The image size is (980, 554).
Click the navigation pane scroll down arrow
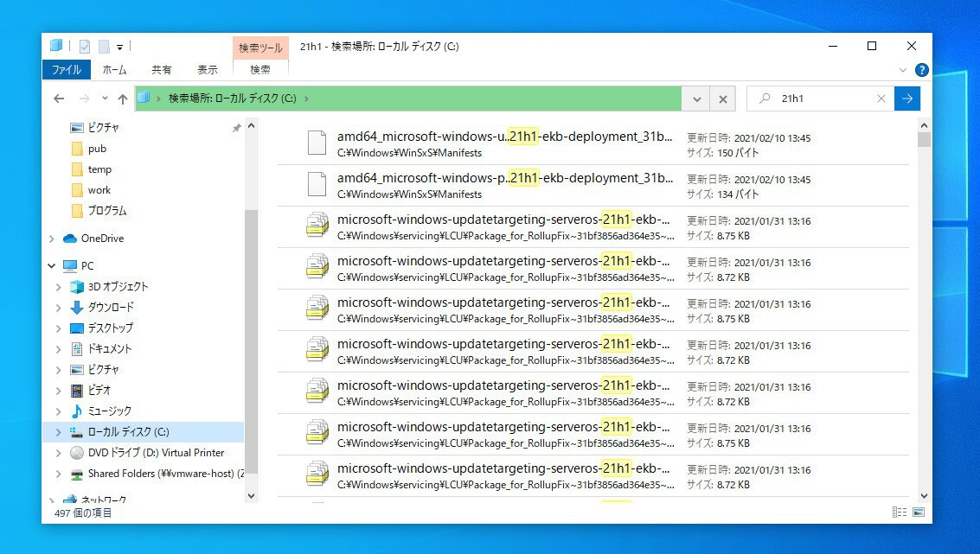pyautogui.click(x=251, y=496)
